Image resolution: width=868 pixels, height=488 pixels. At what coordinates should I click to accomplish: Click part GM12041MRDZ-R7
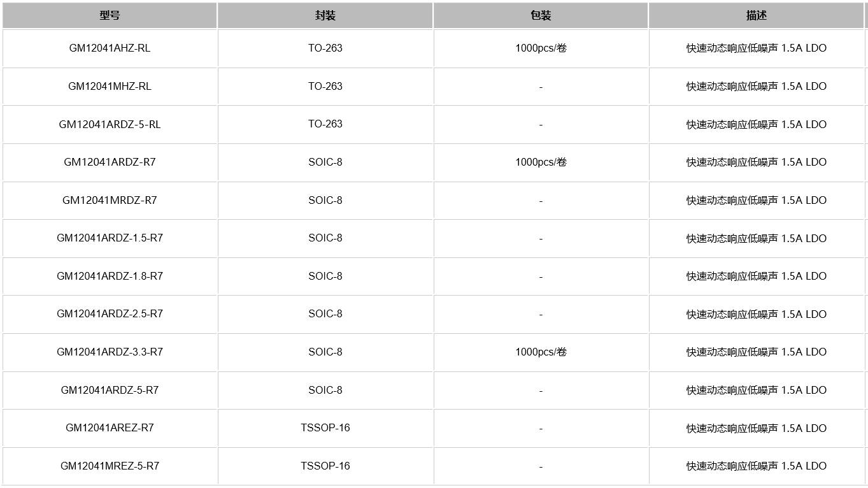tap(110, 200)
